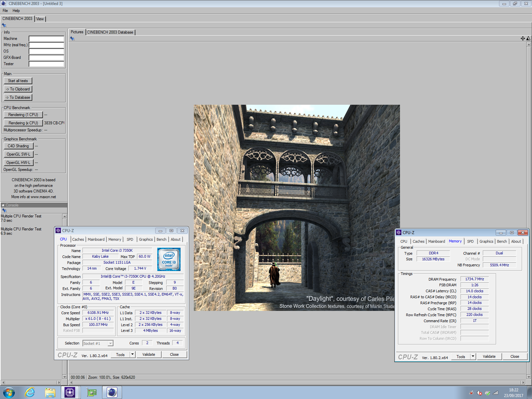532x399 pixels.
Task: Click the Console header square icon
Action: coord(3,205)
